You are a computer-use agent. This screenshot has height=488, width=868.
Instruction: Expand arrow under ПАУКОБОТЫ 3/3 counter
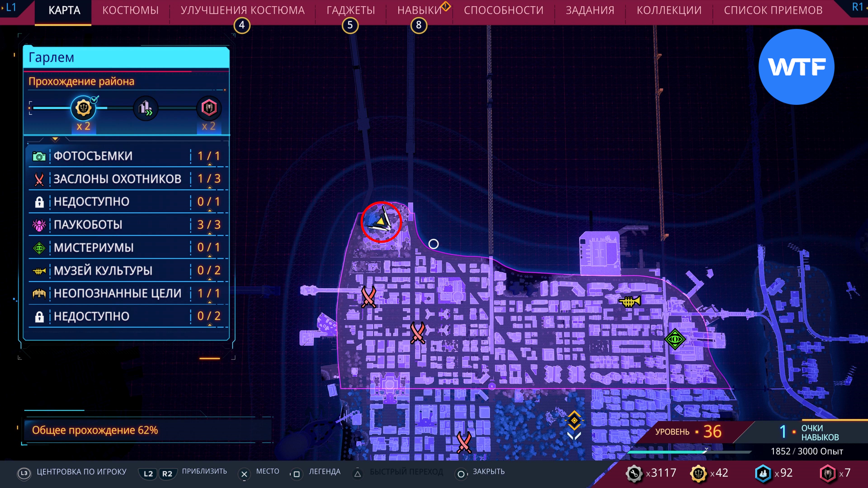pos(210,233)
